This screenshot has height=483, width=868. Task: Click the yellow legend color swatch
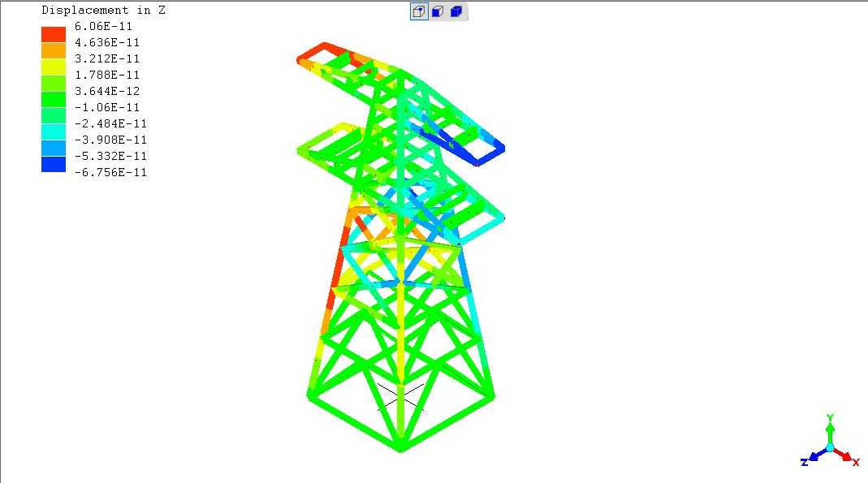pos(54,67)
